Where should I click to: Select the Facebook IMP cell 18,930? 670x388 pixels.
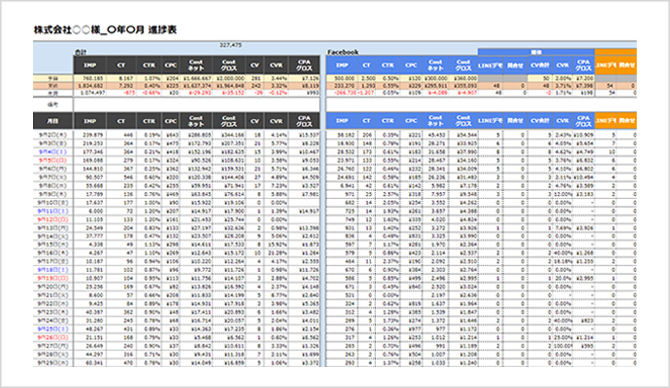(342, 144)
